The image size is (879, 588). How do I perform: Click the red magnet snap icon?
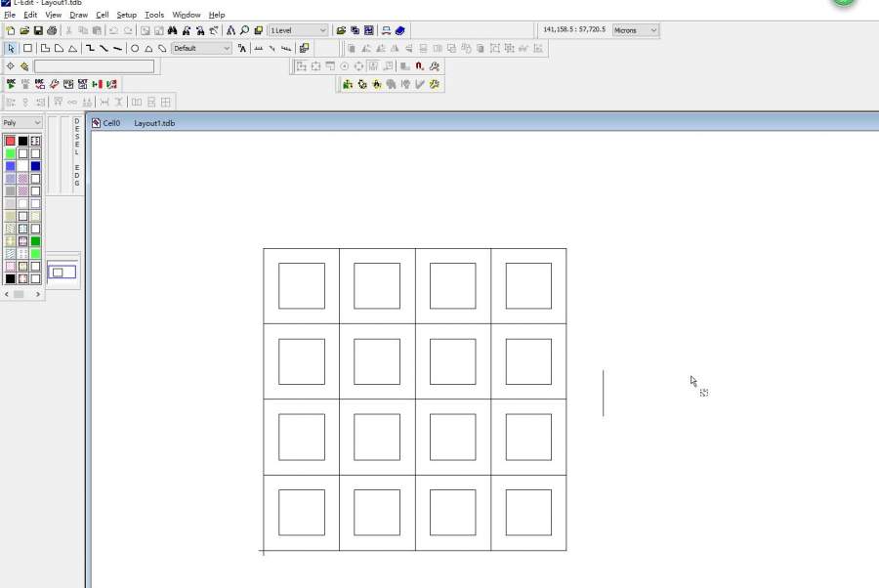(x=419, y=66)
